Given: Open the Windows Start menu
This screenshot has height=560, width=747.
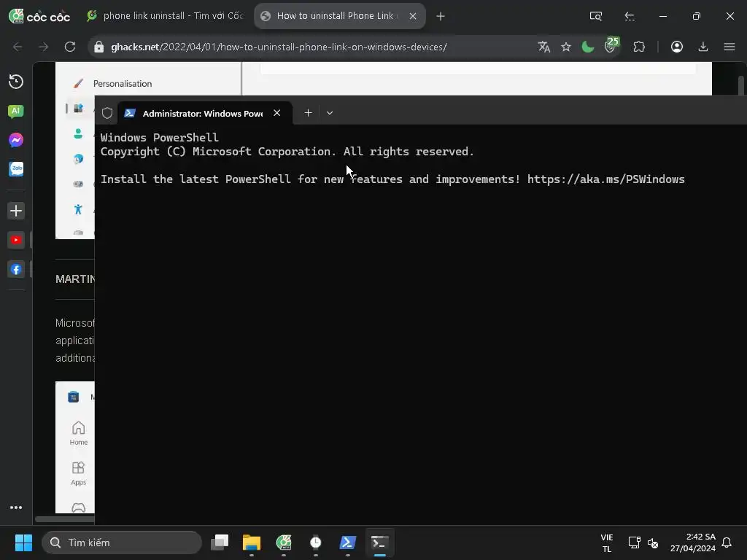Looking at the screenshot, I should (23, 542).
